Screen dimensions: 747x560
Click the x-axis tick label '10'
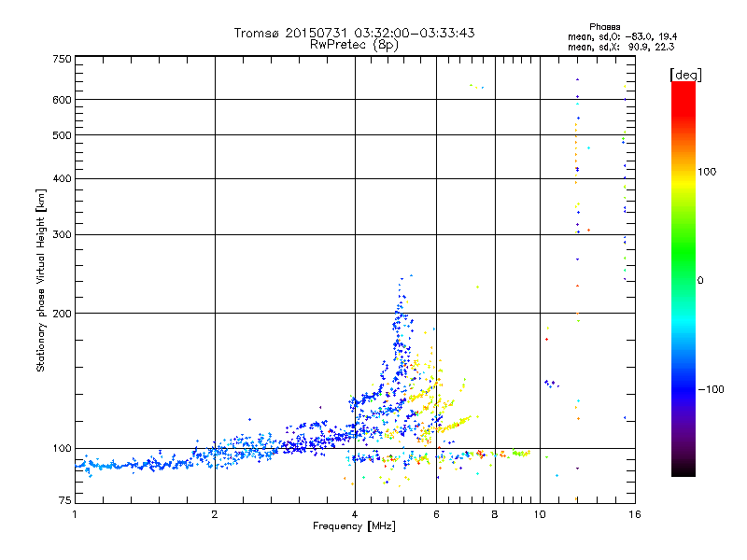[x=540, y=514]
